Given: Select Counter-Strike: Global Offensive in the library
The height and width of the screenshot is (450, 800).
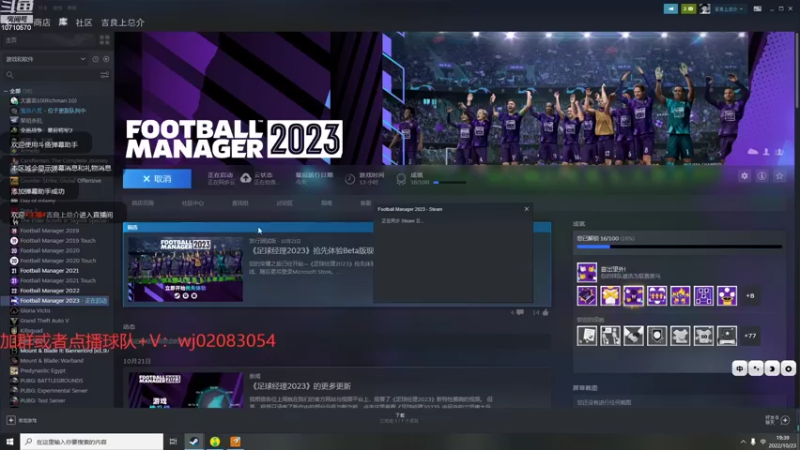Looking at the screenshot, I should (60, 181).
